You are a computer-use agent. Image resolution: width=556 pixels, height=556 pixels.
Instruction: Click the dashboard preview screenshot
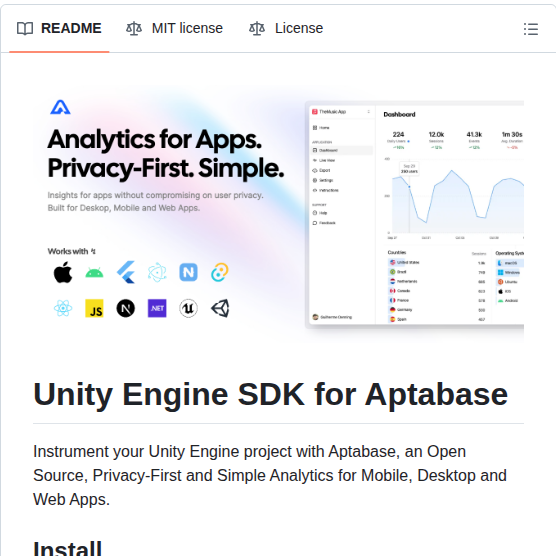(414, 215)
